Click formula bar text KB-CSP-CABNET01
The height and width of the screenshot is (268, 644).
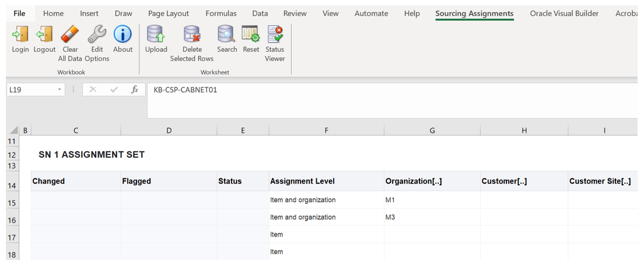185,90
